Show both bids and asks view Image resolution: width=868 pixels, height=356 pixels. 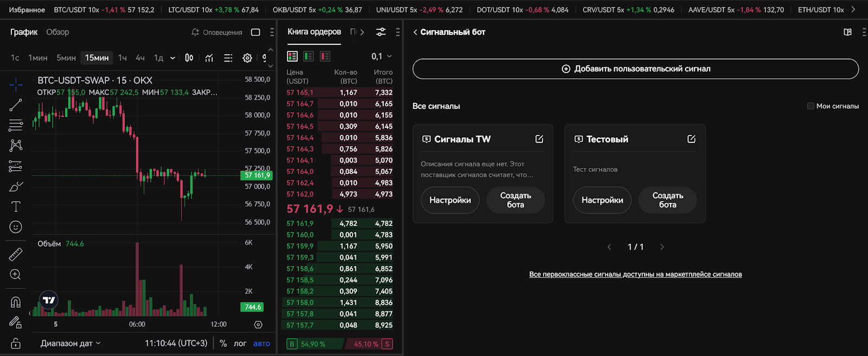tap(292, 56)
